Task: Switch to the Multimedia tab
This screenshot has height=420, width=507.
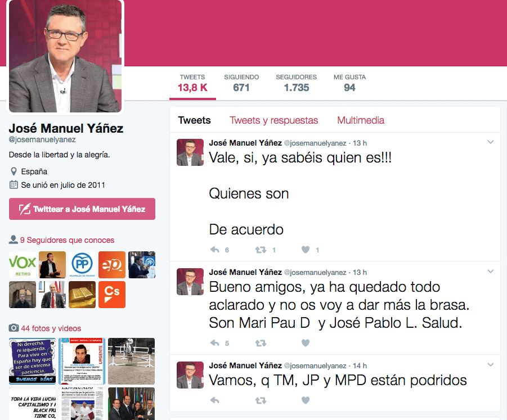Action: [x=361, y=120]
